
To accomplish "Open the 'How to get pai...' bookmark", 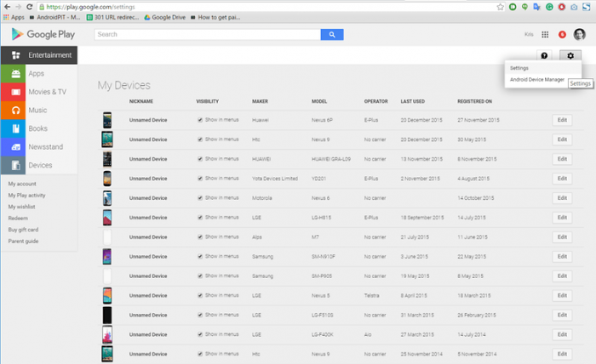I will click(x=215, y=17).
